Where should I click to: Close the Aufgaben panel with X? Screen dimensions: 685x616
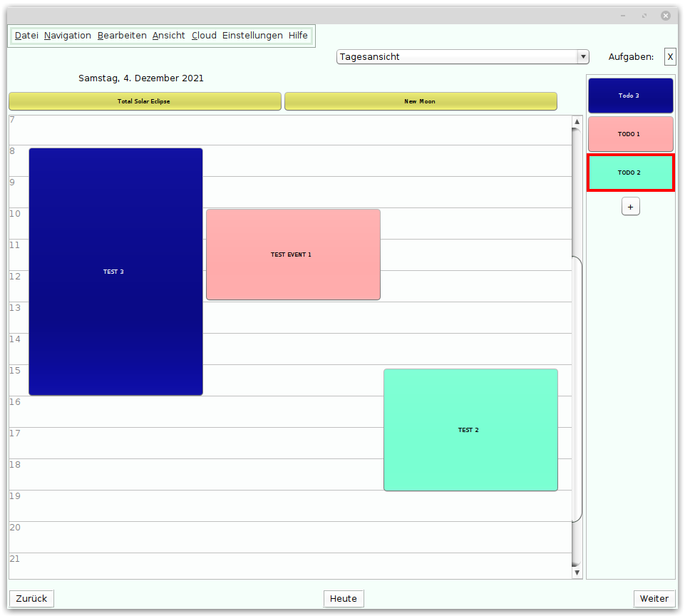pyautogui.click(x=670, y=57)
